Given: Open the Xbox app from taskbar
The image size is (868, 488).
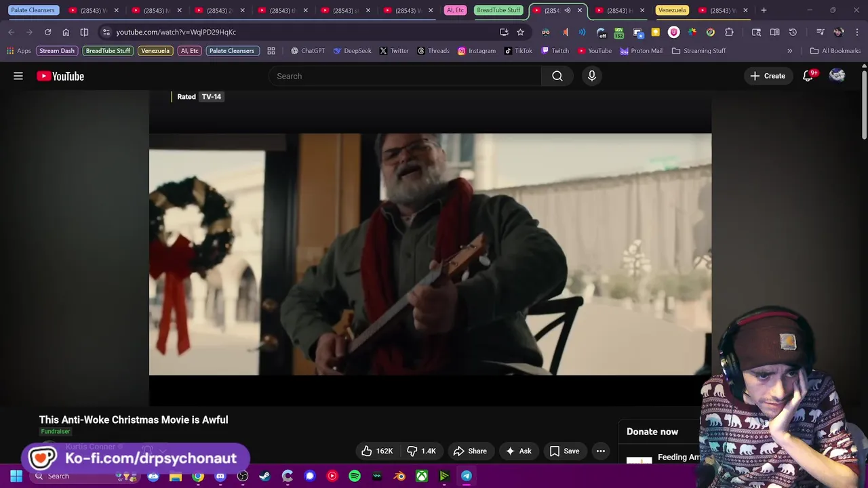Looking at the screenshot, I should [422, 476].
